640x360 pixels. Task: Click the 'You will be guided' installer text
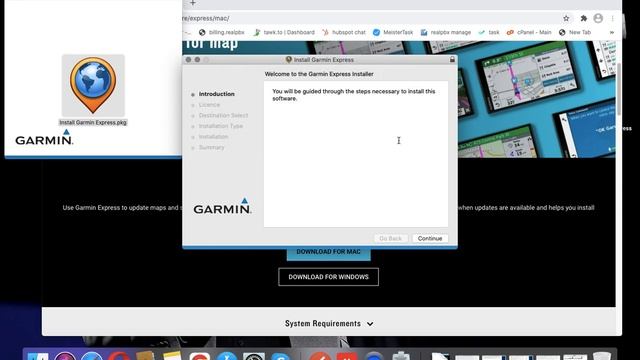[x=353, y=95]
